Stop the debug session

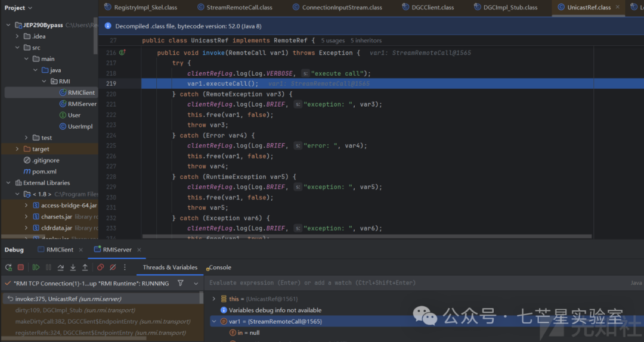(20, 268)
